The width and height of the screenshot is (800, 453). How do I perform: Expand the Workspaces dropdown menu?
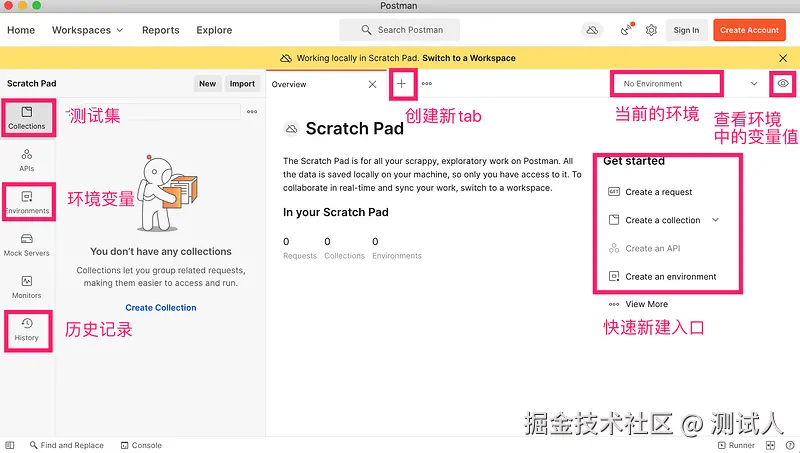tap(87, 30)
